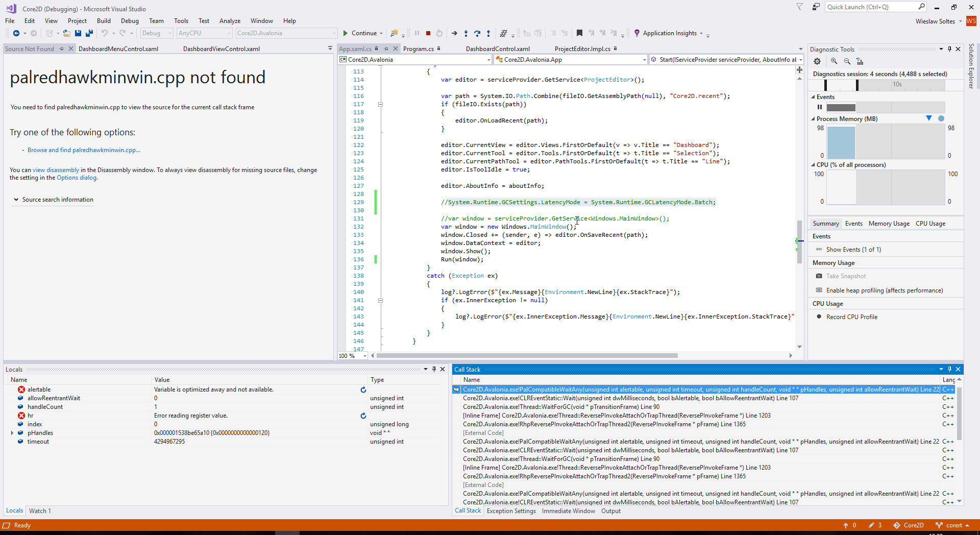Expand Source search information section
The height and width of the screenshot is (535, 980).
[x=53, y=200]
